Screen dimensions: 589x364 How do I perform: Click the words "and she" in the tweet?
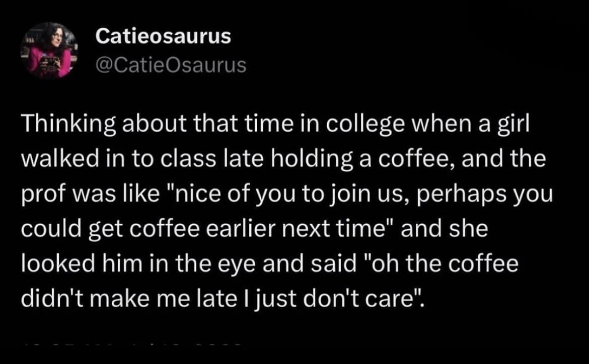[x=445, y=230]
